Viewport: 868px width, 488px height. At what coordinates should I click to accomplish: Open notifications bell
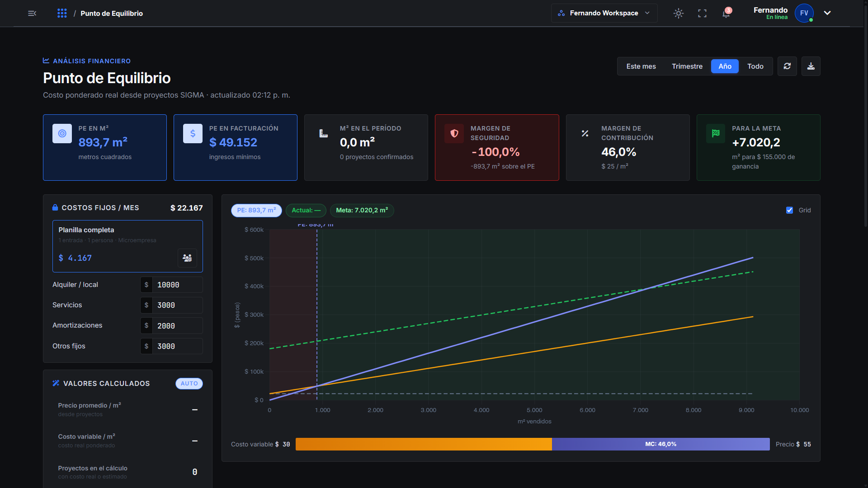[726, 13]
